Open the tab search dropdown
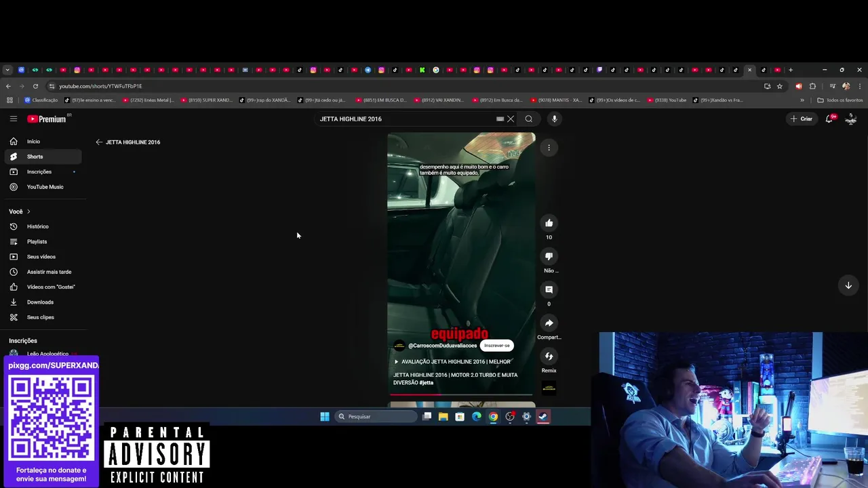 coord(7,70)
